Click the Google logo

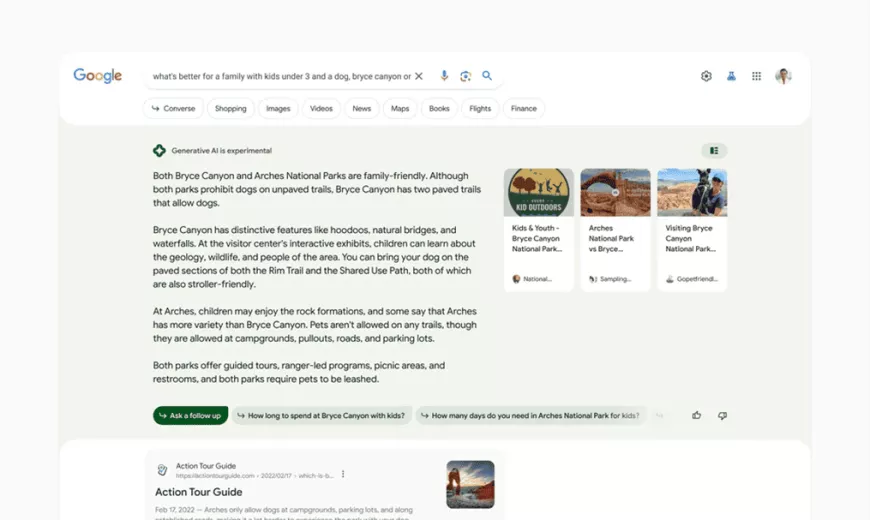pos(98,75)
